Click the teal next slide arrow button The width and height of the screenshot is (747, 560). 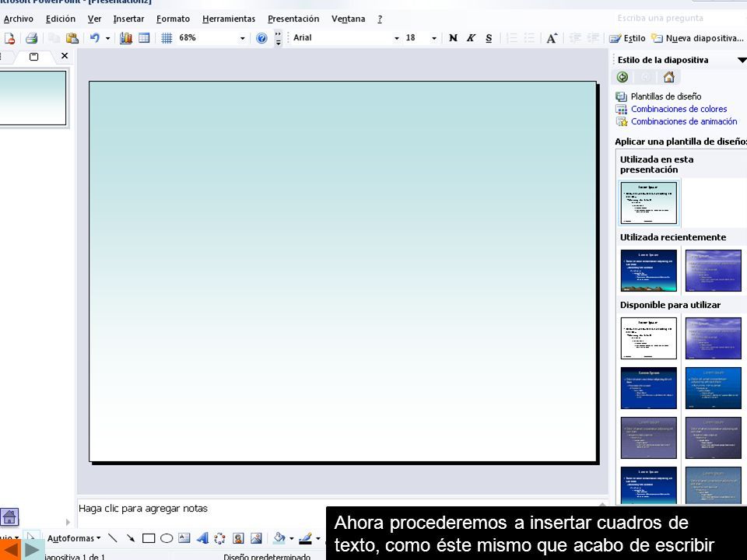tap(33, 550)
